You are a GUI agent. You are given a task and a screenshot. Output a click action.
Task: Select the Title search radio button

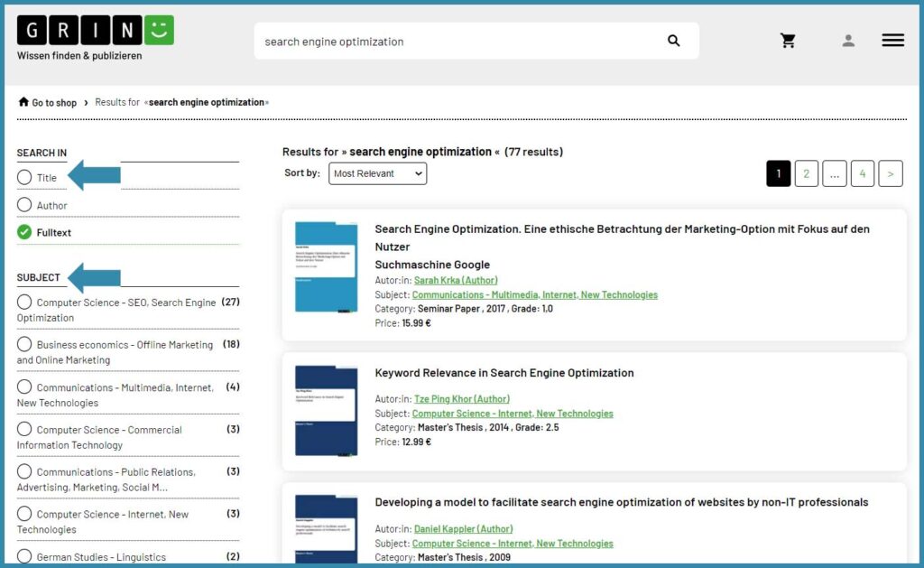point(24,178)
